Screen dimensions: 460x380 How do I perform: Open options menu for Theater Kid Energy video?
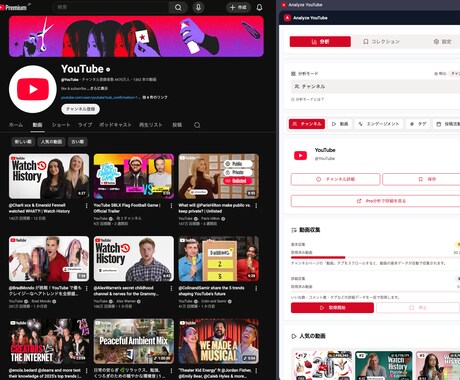(256, 371)
